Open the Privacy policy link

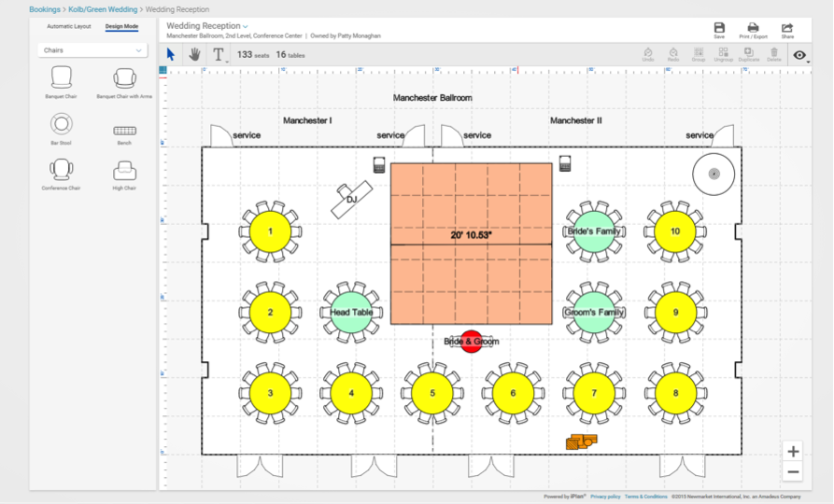coord(605,497)
